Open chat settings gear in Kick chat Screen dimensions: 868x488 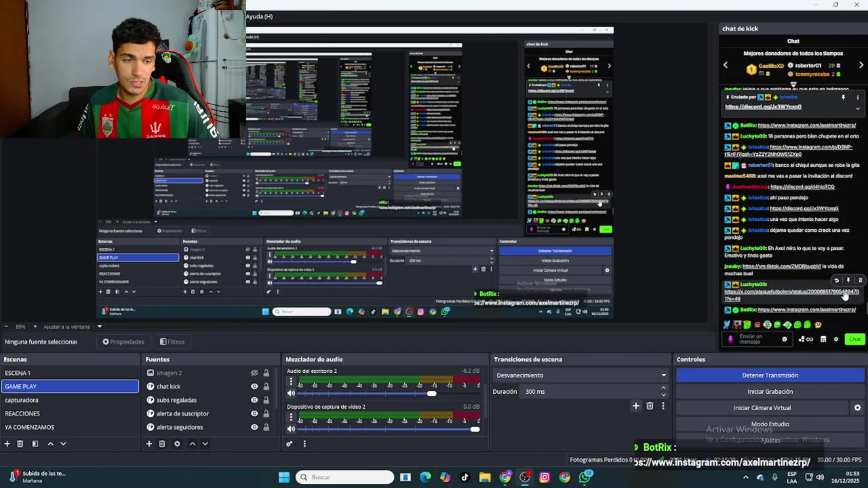(x=836, y=340)
